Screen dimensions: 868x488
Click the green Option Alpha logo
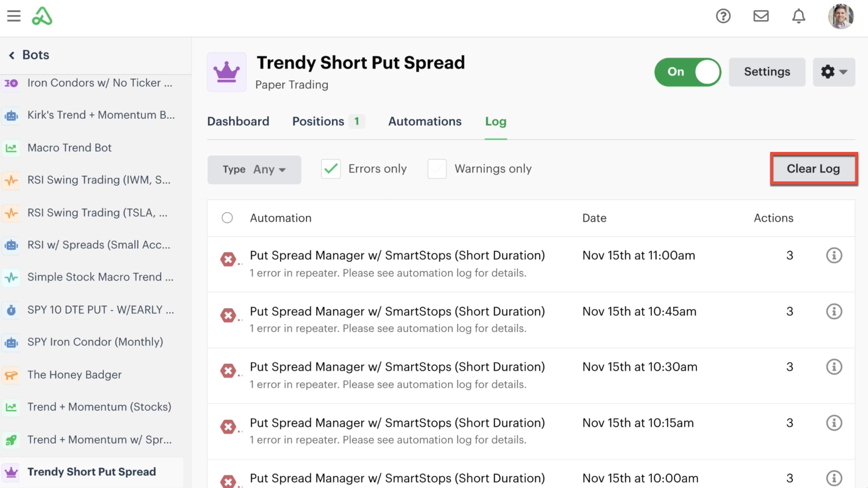(42, 16)
